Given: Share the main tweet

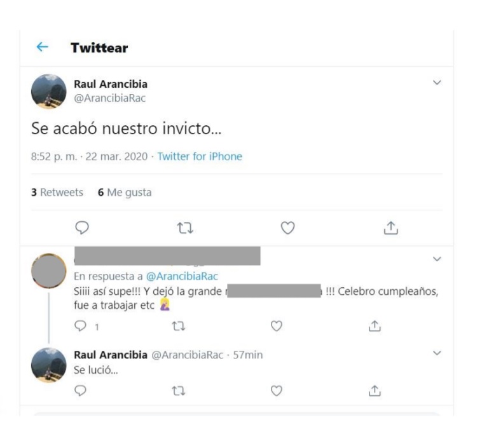Looking at the screenshot, I should point(390,227).
